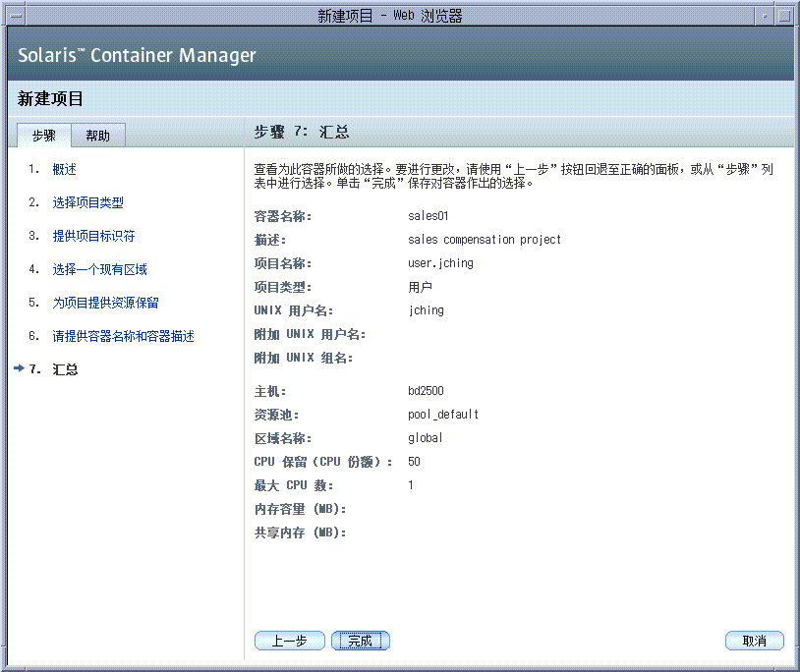Open step 2 选择项目类型
Viewport: 800px width, 672px height.
pyautogui.click(x=87, y=203)
